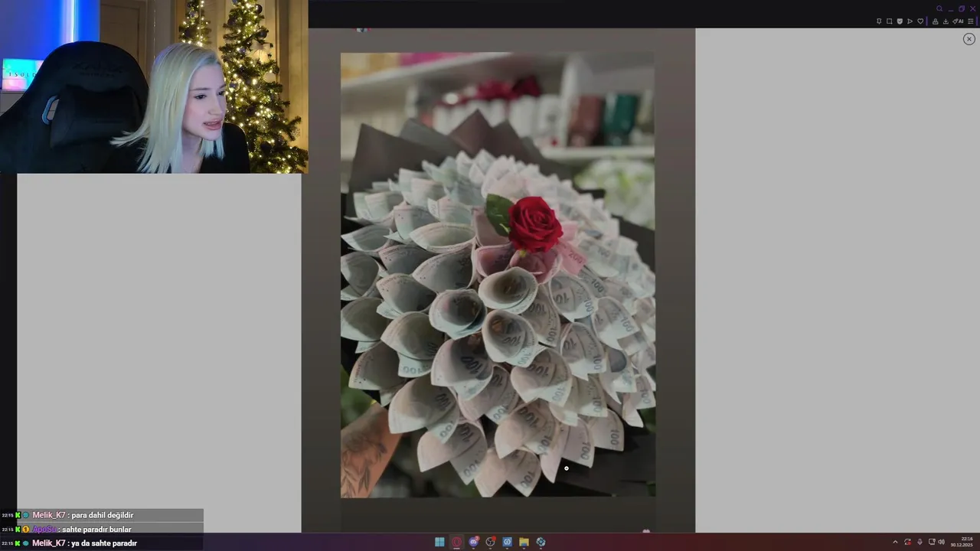Viewport: 980px width, 551px height.
Task: Click the snapshot selection icon in toolbar
Action: tap(889, 21)
